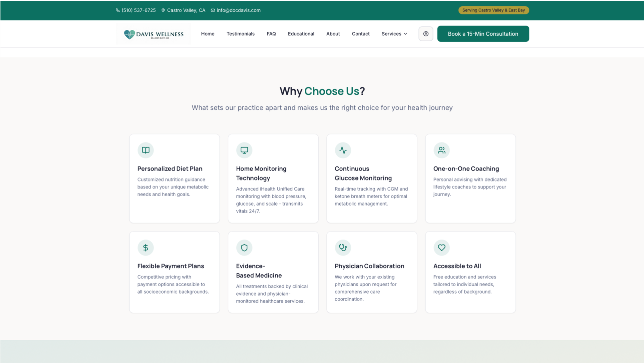Open the About page link
Viewport: 644px width, 363px height.
point(333,34)
